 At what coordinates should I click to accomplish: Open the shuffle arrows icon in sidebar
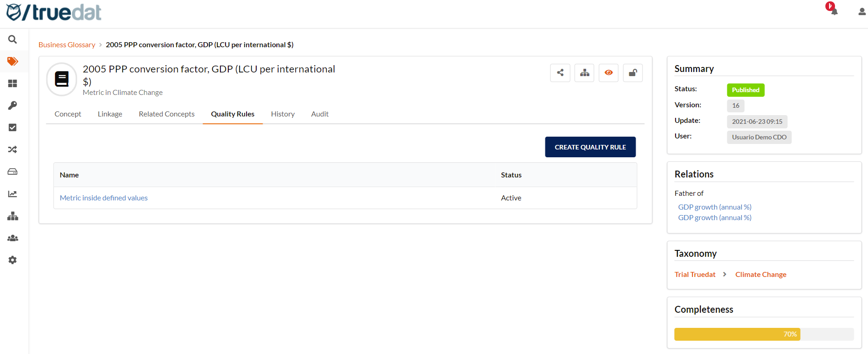point(12,149)
